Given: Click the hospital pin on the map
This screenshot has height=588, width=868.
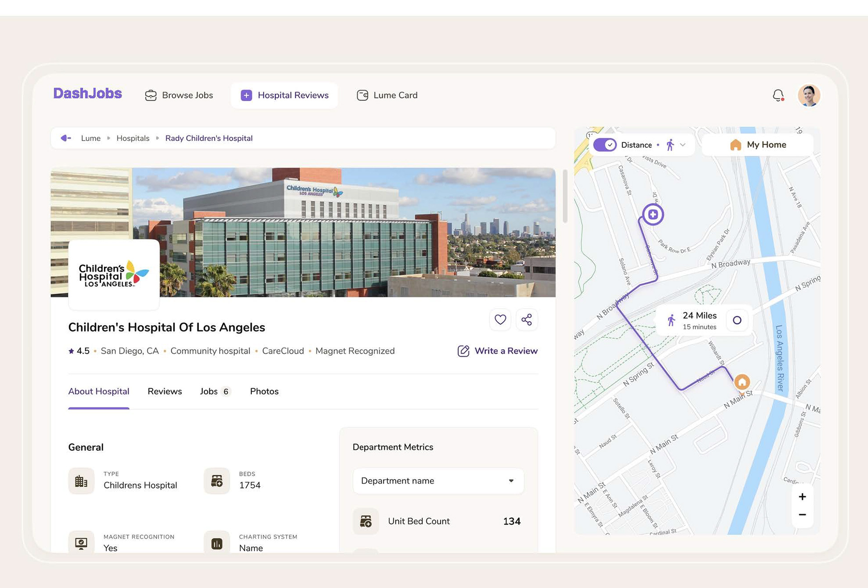Looking at the screenshot, I should coord(653,215).
